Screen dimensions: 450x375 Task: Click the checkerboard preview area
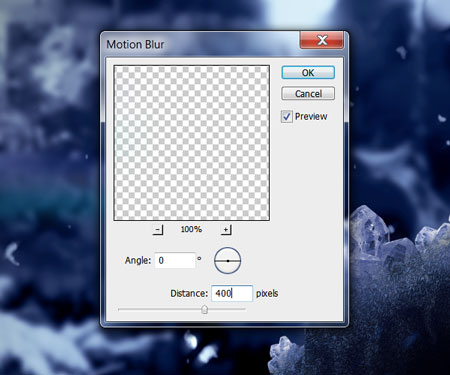tap(192, 143)
